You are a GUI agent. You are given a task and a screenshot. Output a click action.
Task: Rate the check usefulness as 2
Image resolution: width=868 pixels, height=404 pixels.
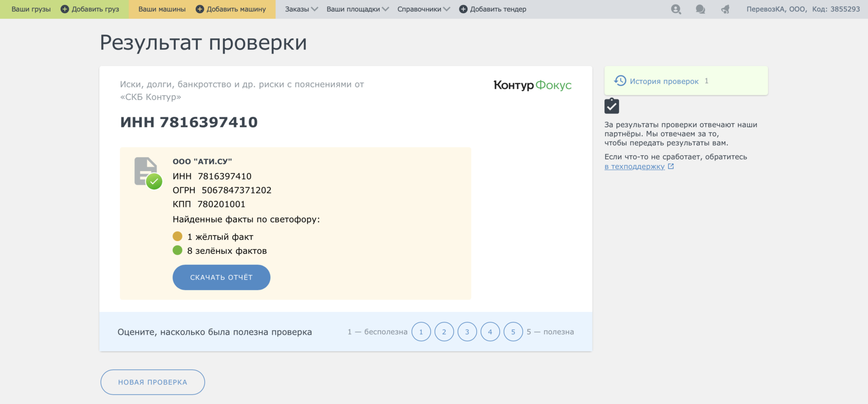[444, 332]
